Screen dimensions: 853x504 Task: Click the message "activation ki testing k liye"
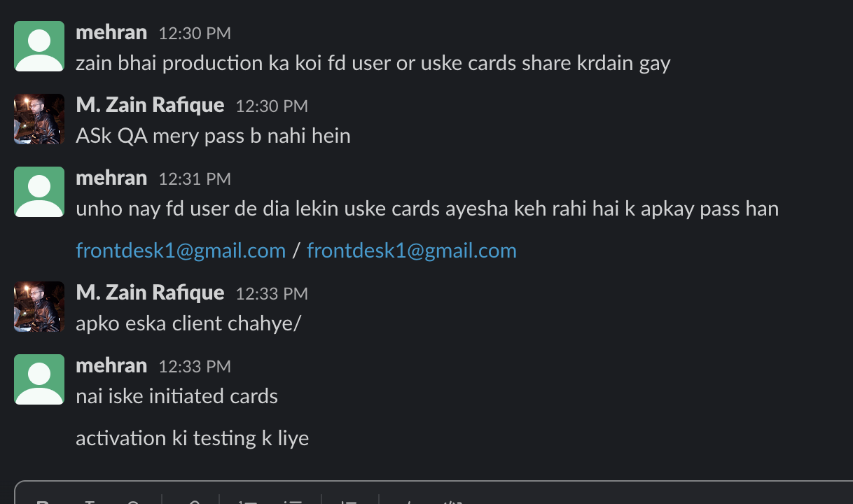coord(192,438)
